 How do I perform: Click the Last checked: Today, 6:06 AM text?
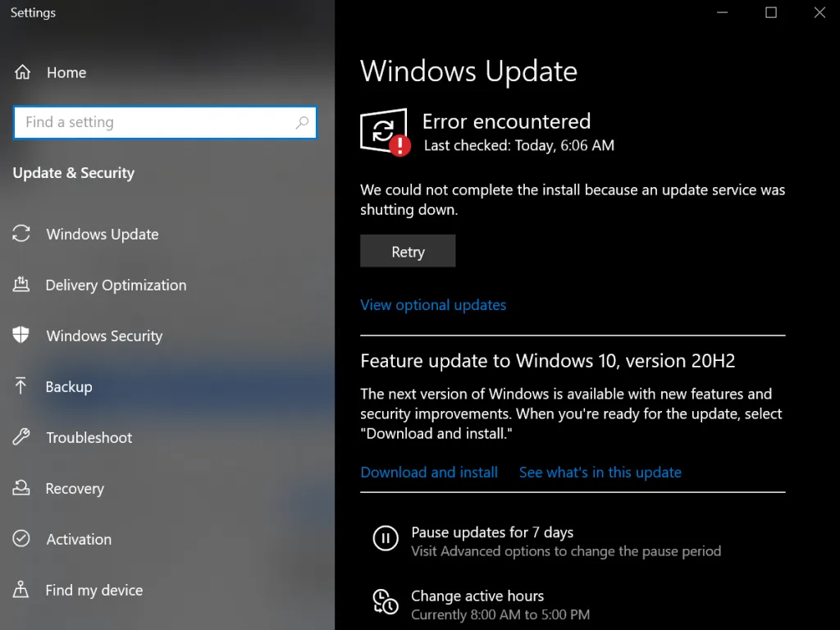tap(519, 145)
